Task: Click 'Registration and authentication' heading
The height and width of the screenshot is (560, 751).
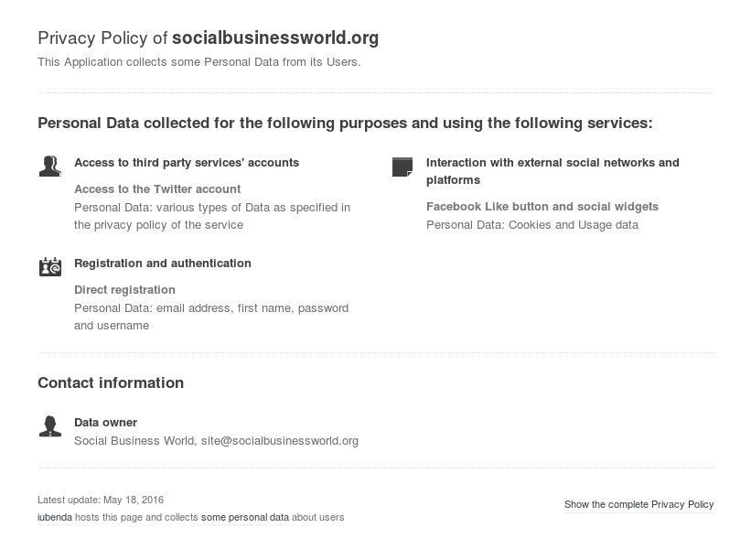Action: click(163, 264)
